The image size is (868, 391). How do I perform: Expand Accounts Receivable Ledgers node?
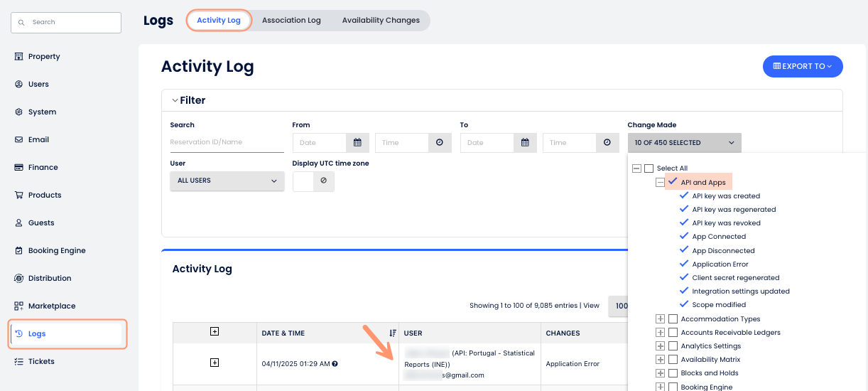(x=661, y=333)
